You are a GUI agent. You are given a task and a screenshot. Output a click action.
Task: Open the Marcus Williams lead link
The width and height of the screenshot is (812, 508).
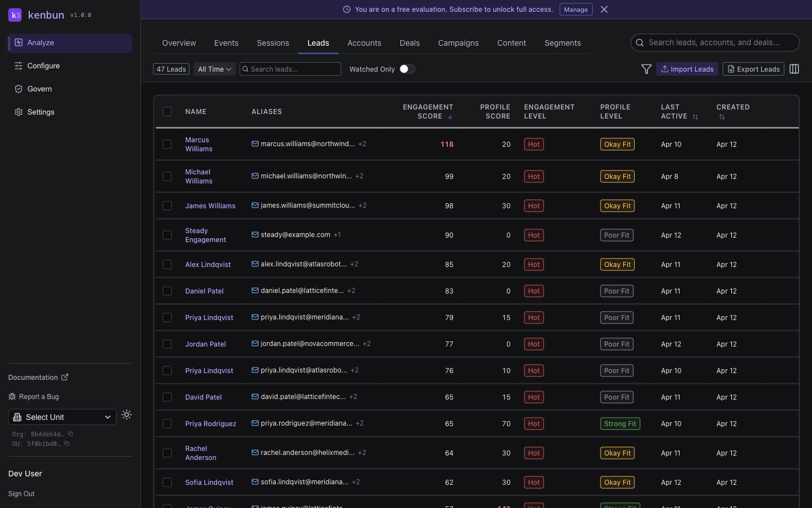click(x=199, y=144)
